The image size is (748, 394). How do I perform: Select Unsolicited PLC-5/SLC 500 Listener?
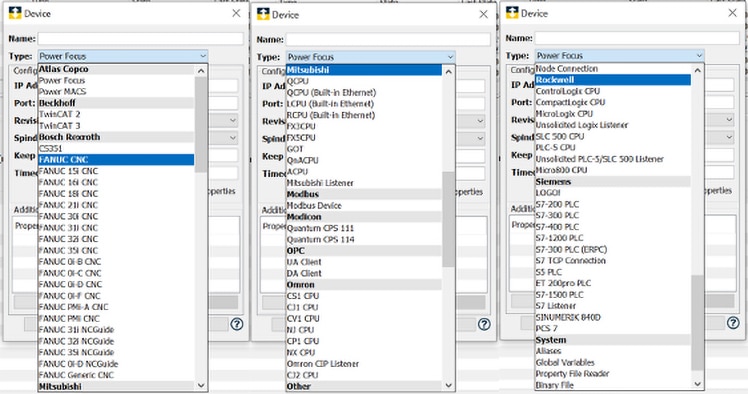[x=600, y=159]
